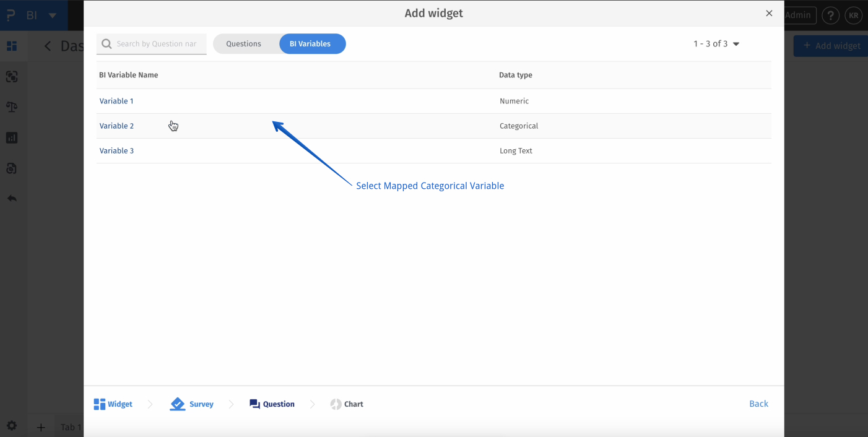Select the scan widget icon in left sidebar
This screenshot has height=437, width=868.
tap(12, 76)
